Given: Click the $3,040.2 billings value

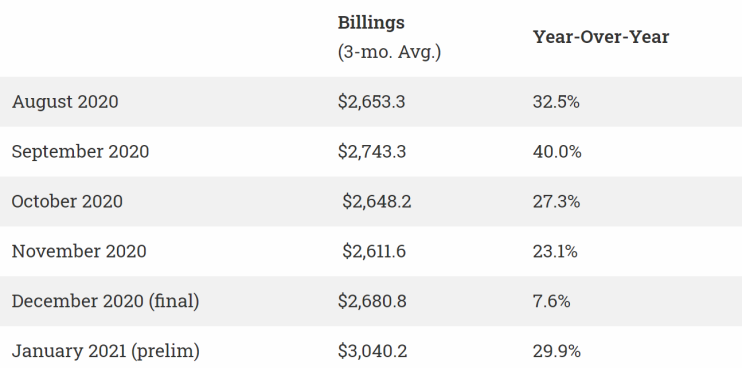Looking at the screenshot, I should pyautogui.click(x=372, y=351).
